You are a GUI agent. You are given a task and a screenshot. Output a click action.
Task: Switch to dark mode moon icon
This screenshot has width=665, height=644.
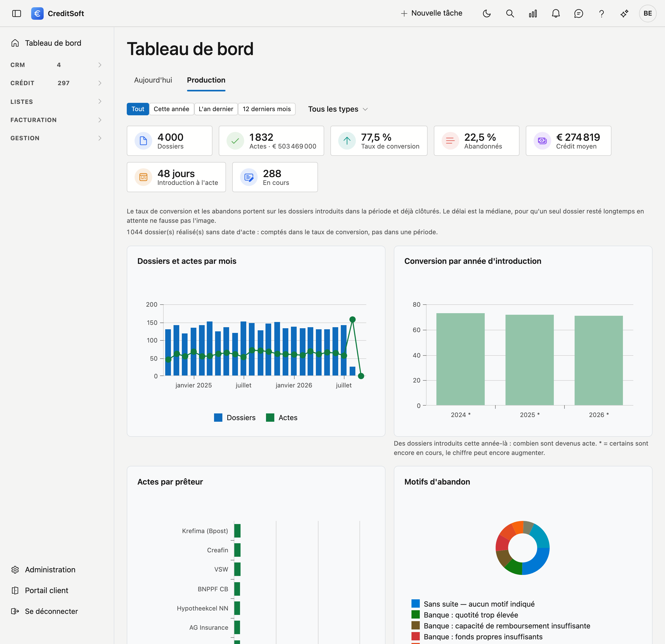(x=487, y=14)
